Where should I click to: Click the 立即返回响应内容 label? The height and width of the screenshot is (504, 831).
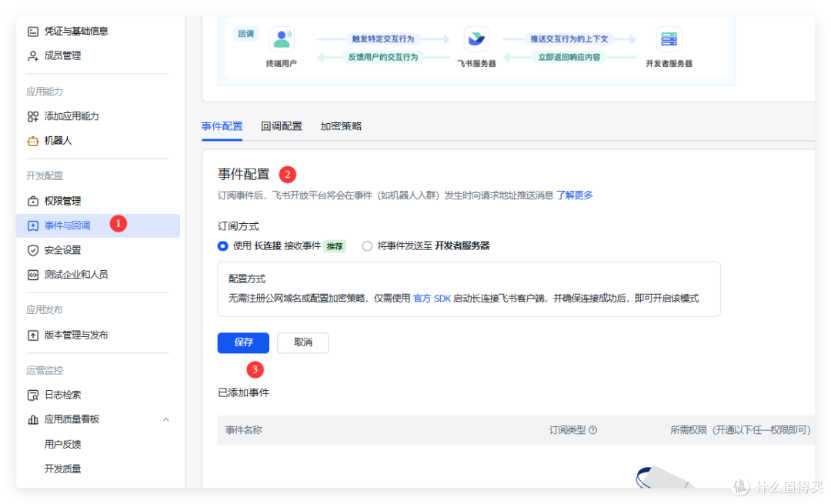(x=569, y=57)
